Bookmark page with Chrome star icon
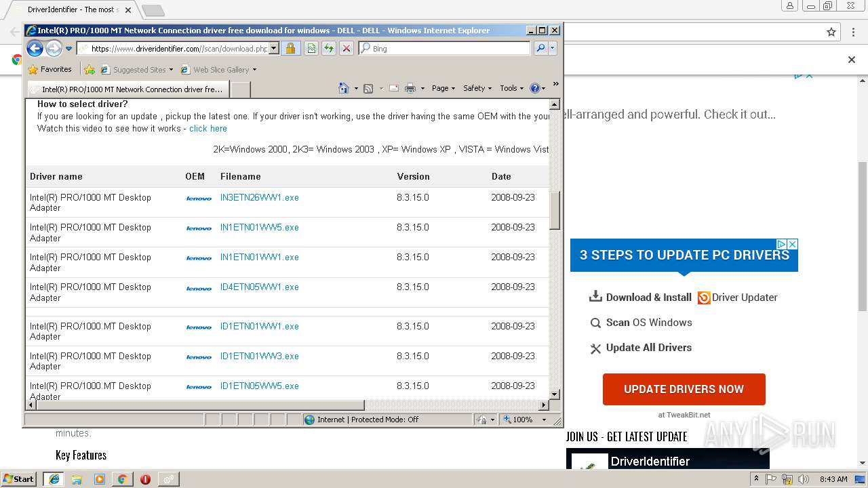 pos(831,32)
